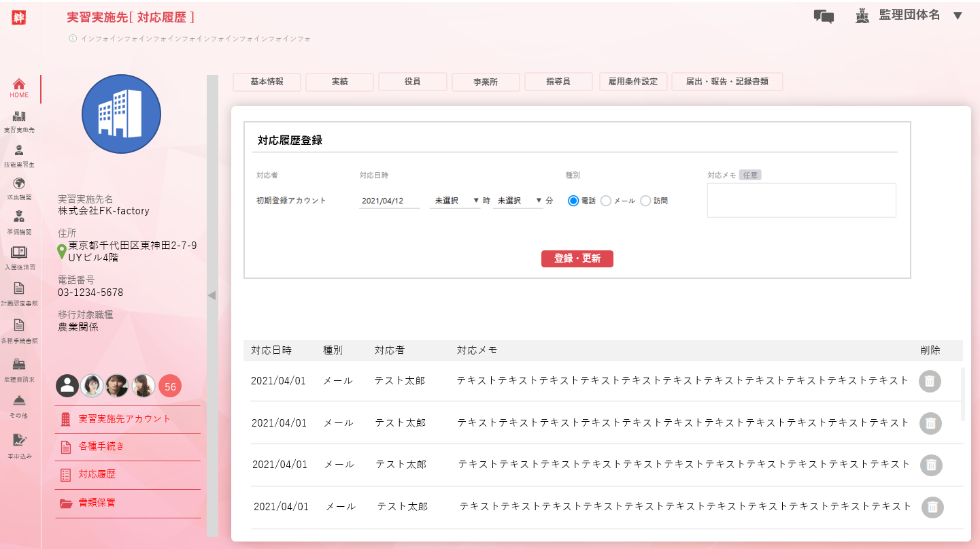Open 監理費請求 register icon
Viewport: 980px width, 549px height.
coord(19,368)
